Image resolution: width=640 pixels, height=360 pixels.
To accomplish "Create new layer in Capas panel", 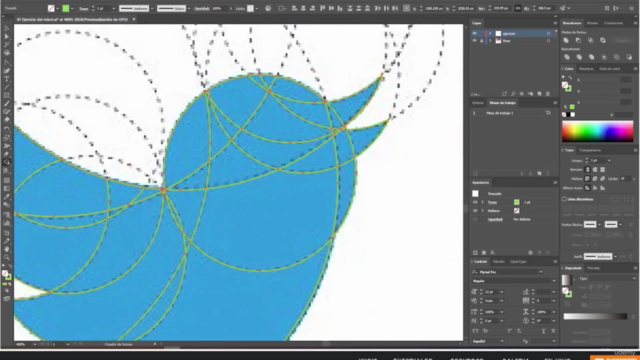I will 539,94.
